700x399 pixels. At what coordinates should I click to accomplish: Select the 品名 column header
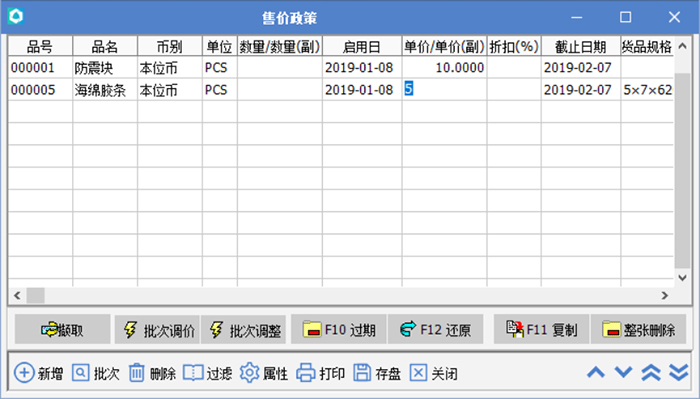pos(105,46)
